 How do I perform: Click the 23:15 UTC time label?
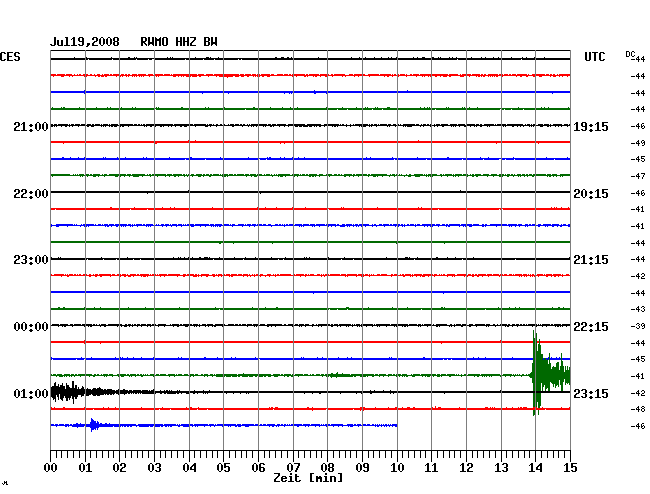591,393
